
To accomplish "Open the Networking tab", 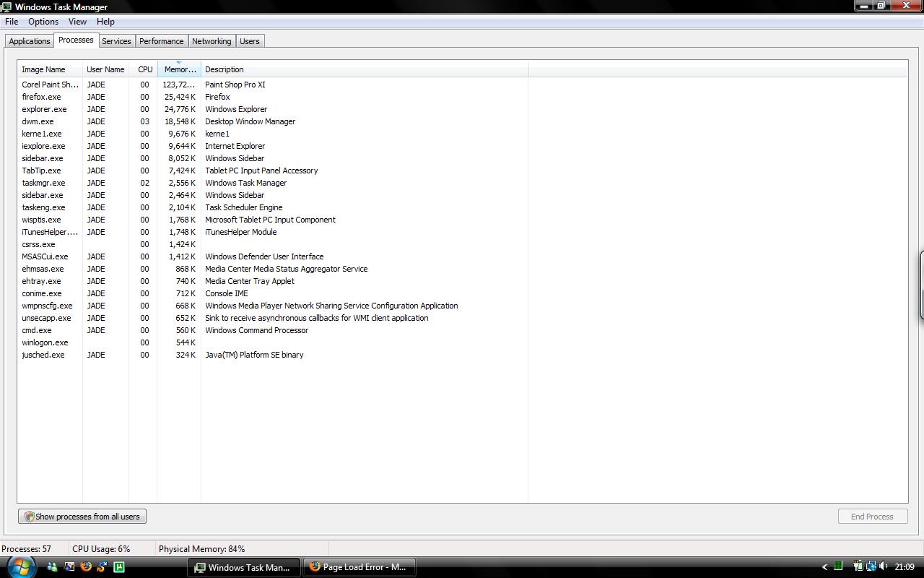I will pyautogui.click(x=212, y=41).
